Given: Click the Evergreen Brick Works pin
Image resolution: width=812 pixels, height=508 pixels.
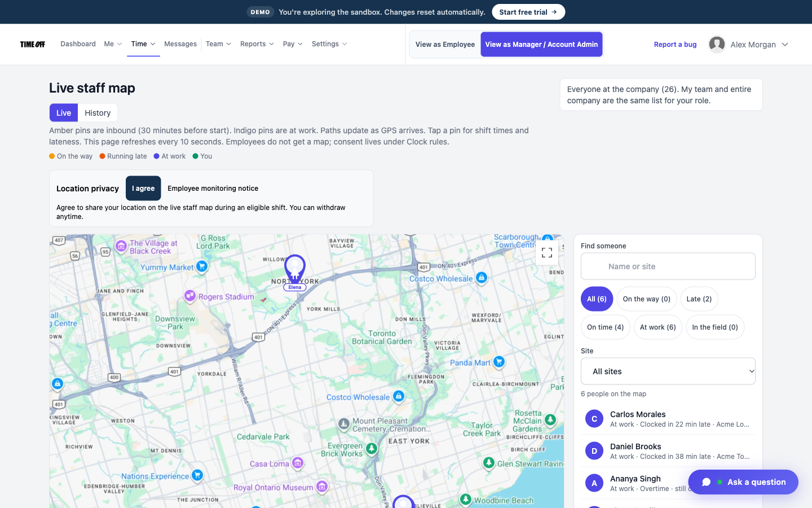Looking at the screenshot, I should pyautogui.click(x=372, y=449).
